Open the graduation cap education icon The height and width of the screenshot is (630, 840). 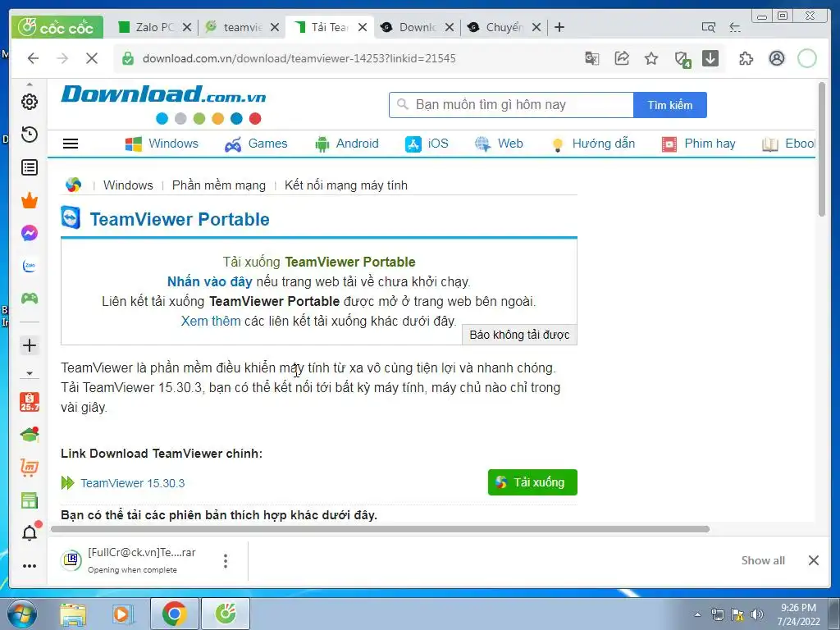(30, 435)
